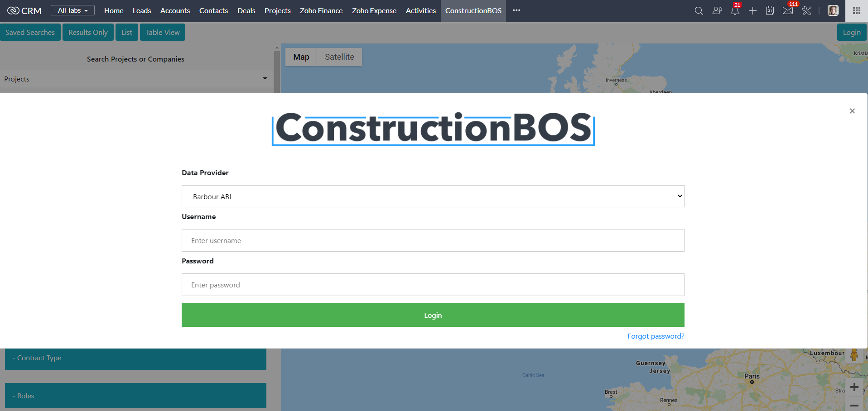Viewport: 868px width, 411px height.
Task: Switch to the Projects tab
Action: (278, 10)
